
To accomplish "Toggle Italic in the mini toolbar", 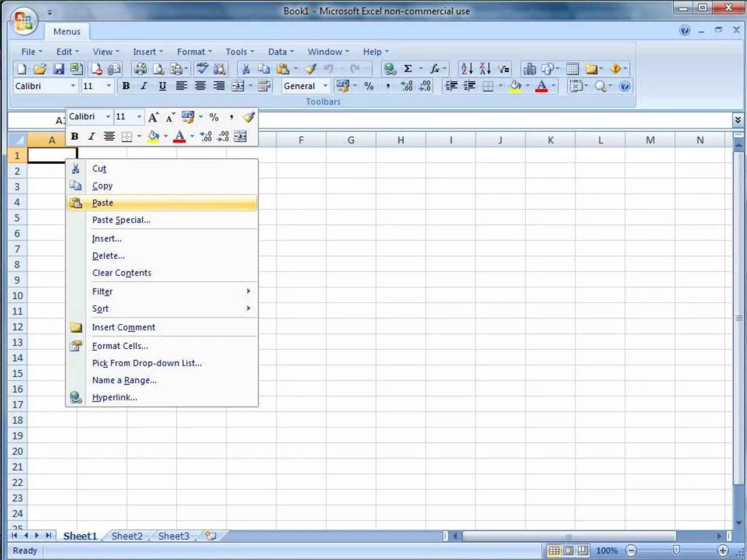I will coord(91,137).
